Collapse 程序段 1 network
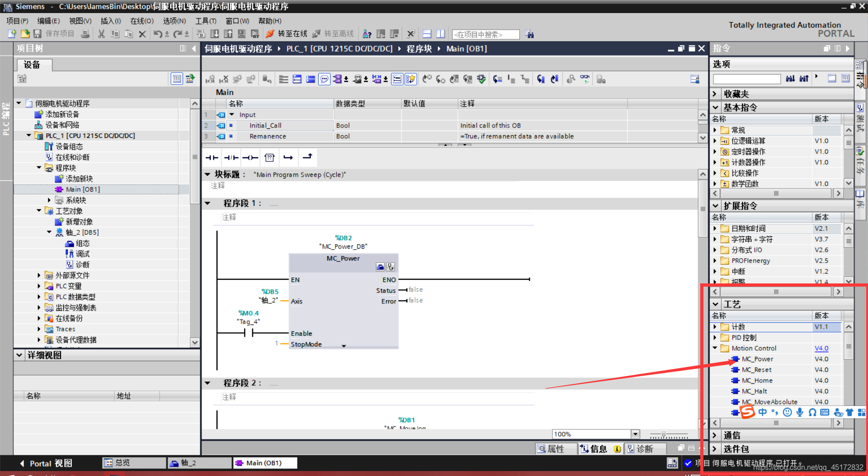Screen dimensions: 868x476 pyautogui.click(x=208, y=203)
